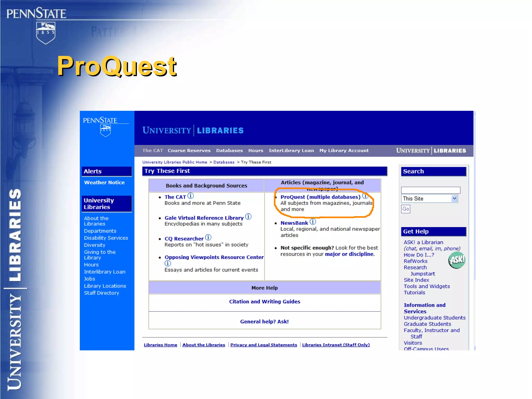Click the How Do I...? help link
Screen dimensions: 532x399
(419, 255)
